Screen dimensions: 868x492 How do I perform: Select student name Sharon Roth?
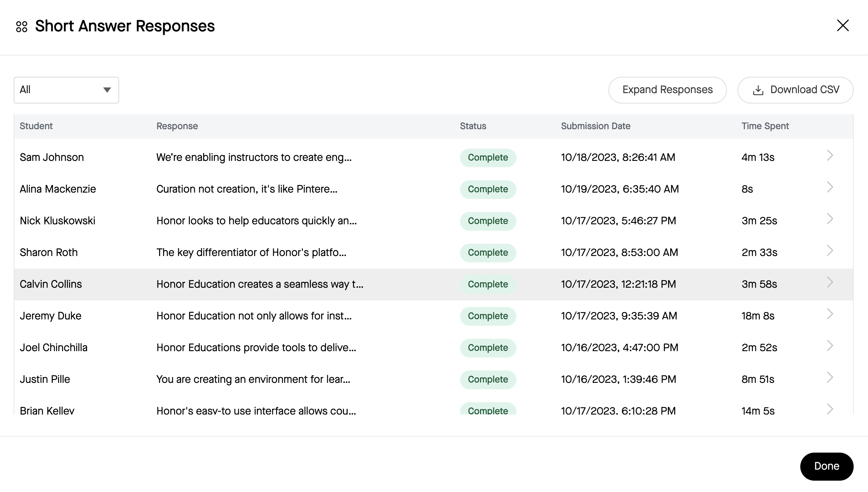(x=49, y=253)
